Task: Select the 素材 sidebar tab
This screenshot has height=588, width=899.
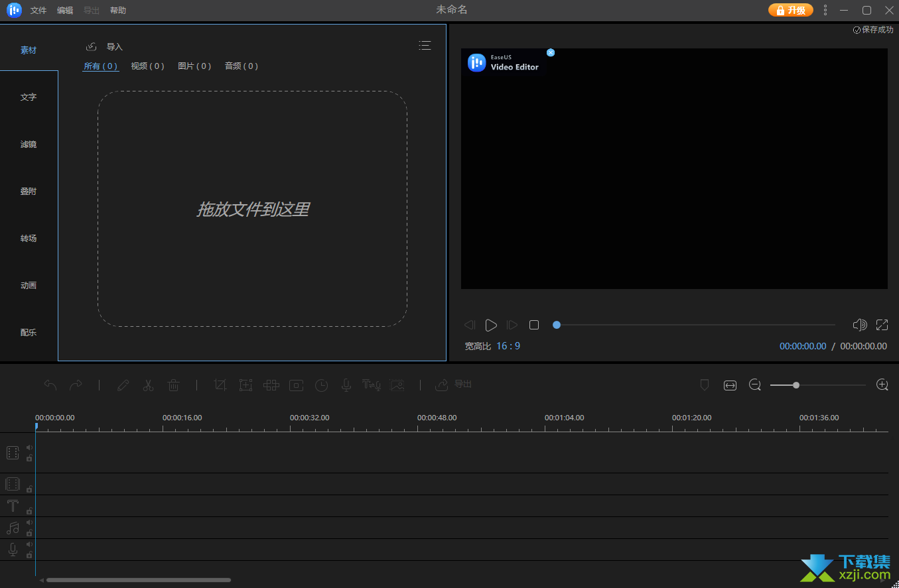Action: pyautogui.click(x=29, y=50)
